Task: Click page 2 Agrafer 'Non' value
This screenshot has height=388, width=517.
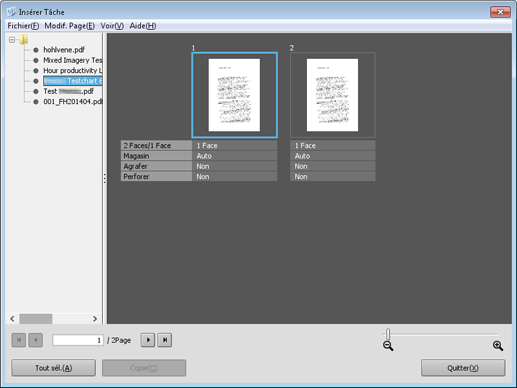Action: (333, 166)
